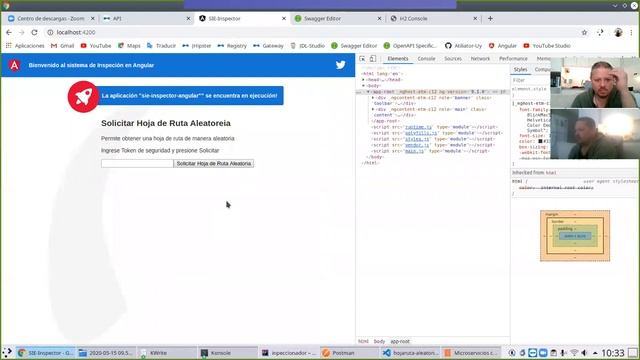Screen dimensions: 640x360
Task: Open the Aplicaciones apps grid bookmark
Action: [25, 46]
